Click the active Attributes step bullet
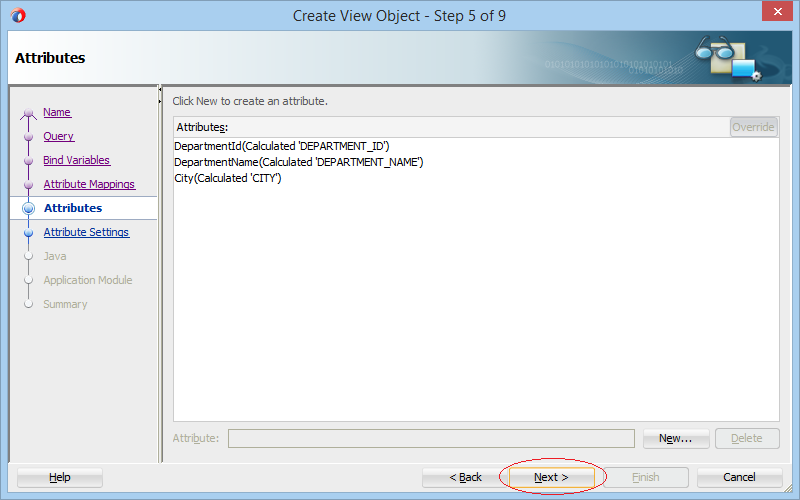Image resolution: width=800 pixels, height=500 pixels. click(x=29, y=208)
